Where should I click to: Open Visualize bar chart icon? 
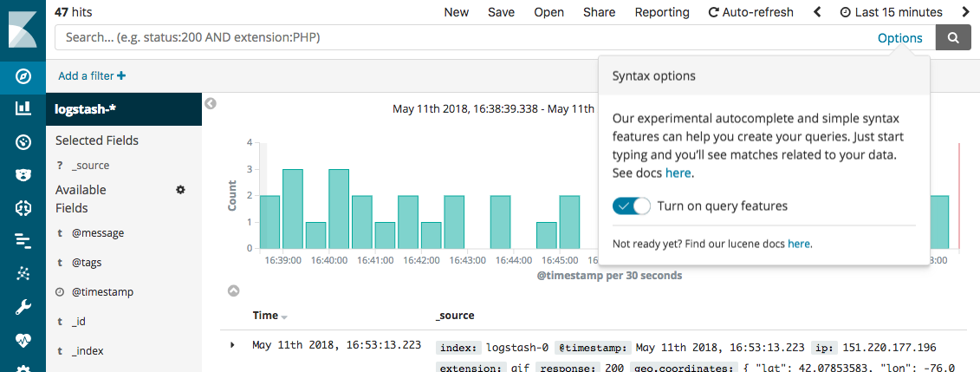tap(23, 109)
